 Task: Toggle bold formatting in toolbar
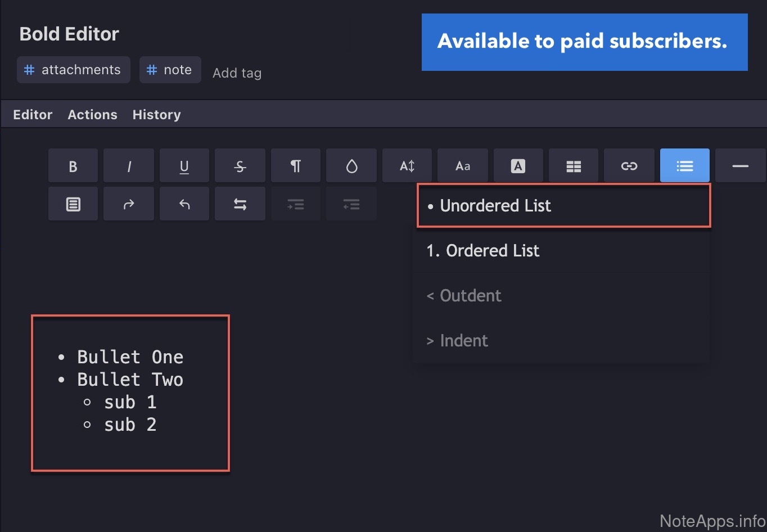73,166
